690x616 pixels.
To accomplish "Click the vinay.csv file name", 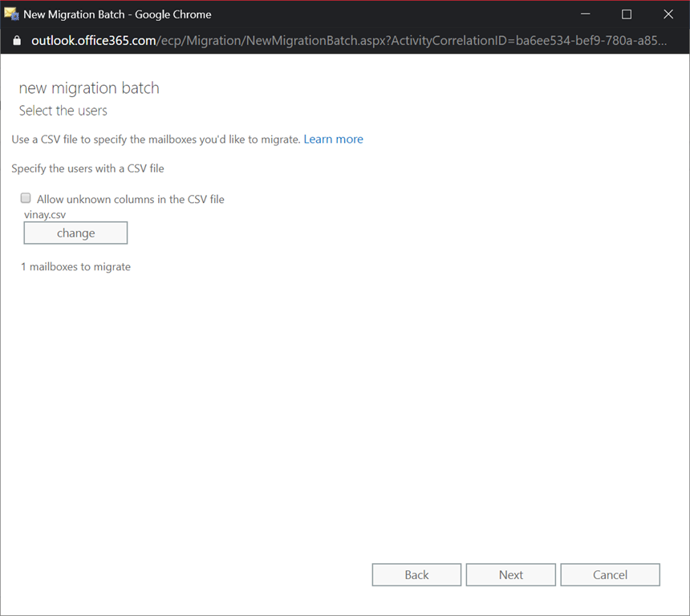I will pos(45,215).
